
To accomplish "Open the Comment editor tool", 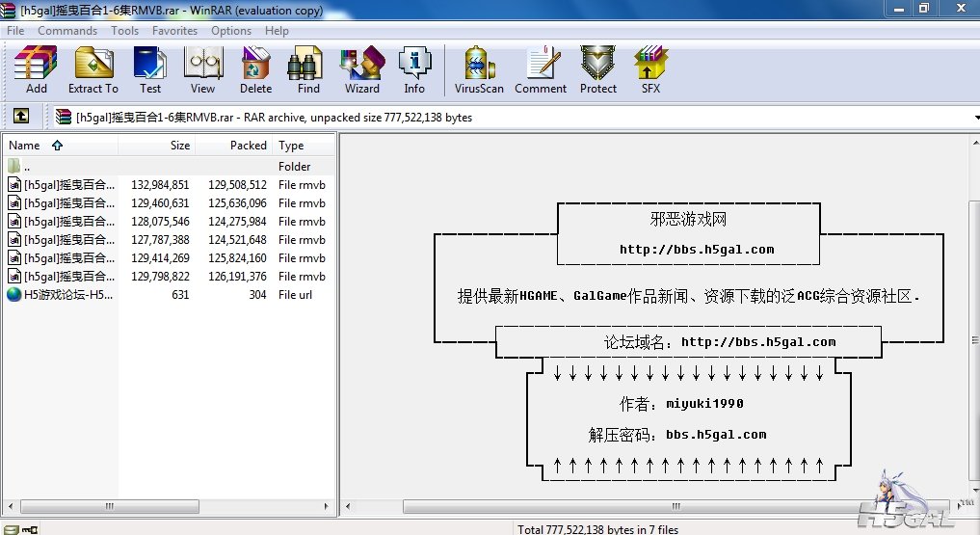I will pos(541,70).
